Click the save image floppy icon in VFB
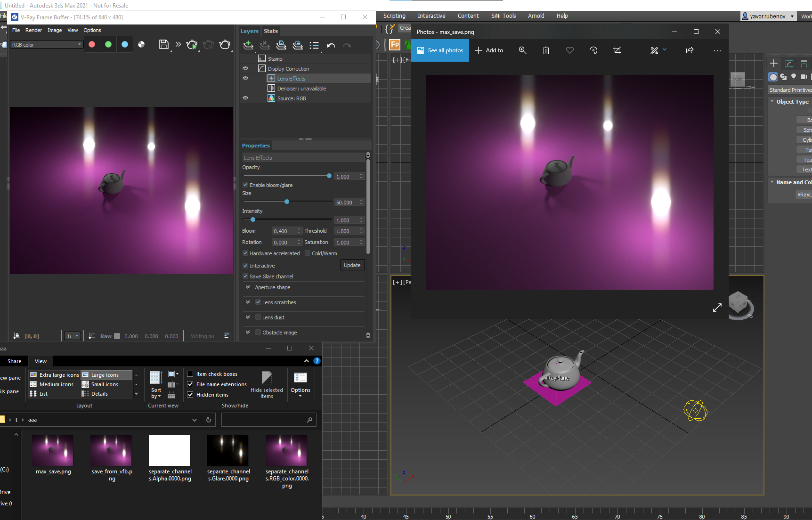This screenshot has width=812, height=520. [x=163, y=44]
